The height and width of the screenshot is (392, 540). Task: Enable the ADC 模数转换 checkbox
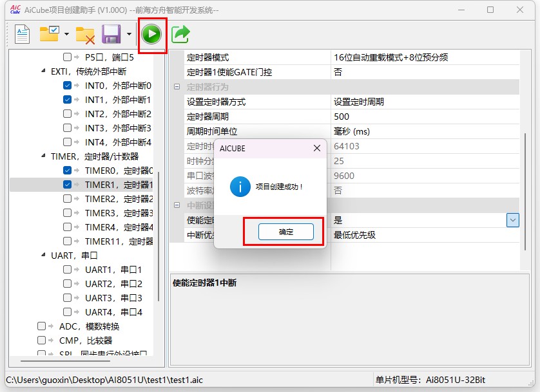coord(41,326)
